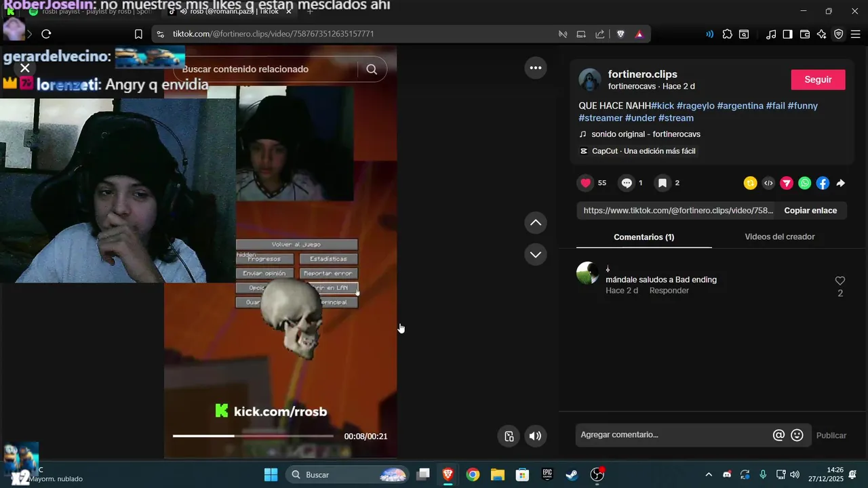Click the #funny hashtag

click(803, 106)
